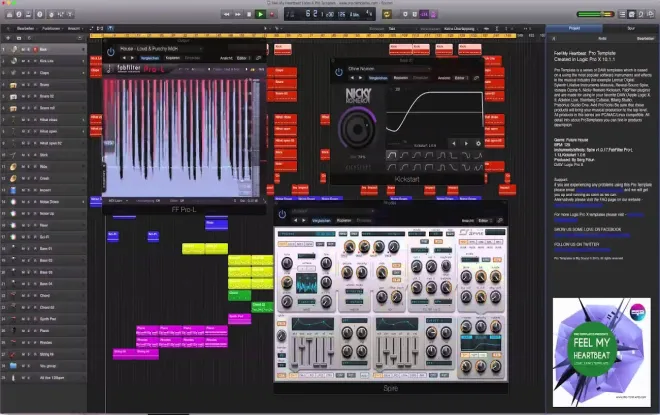Image resolution: width=660 pixels, height=415 pixels.
Task: Click Vergleichen in the FF Pro-L window
Action: 149,58
